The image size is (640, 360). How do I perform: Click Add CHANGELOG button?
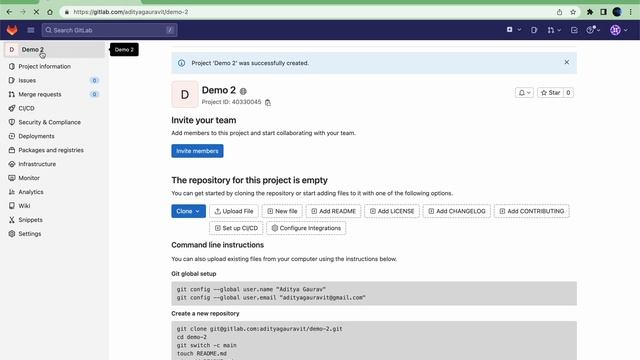tap(457, 211)
